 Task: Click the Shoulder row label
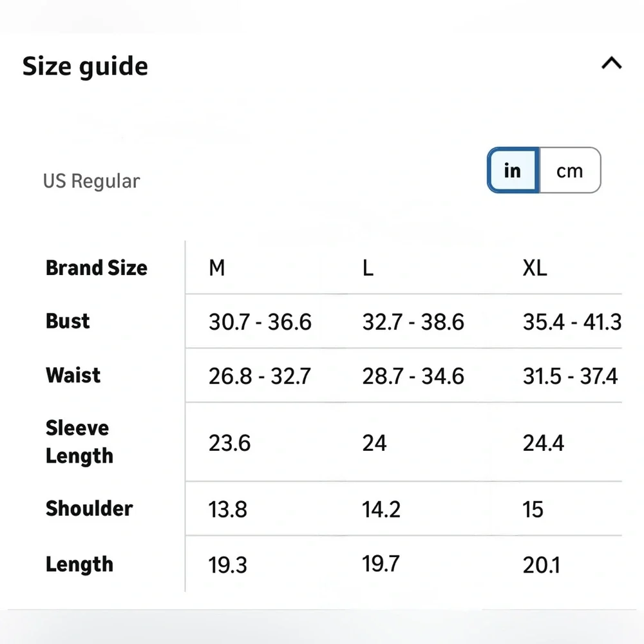pos(89,509)
